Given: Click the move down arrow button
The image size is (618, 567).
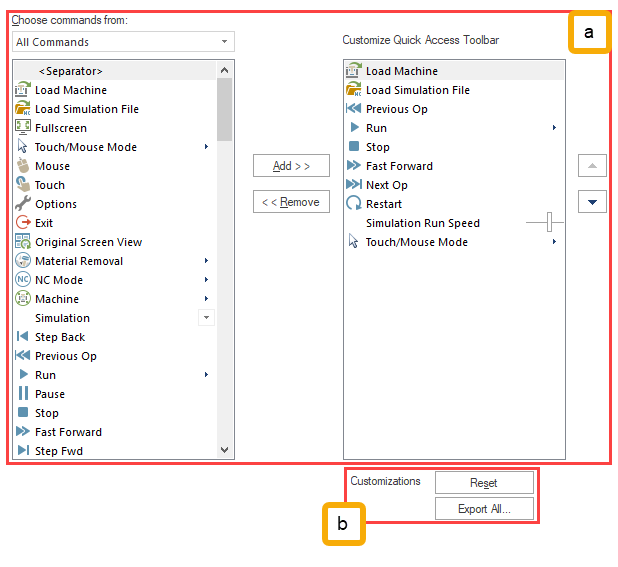Looking at the screenshot, I should coord(593,202).
